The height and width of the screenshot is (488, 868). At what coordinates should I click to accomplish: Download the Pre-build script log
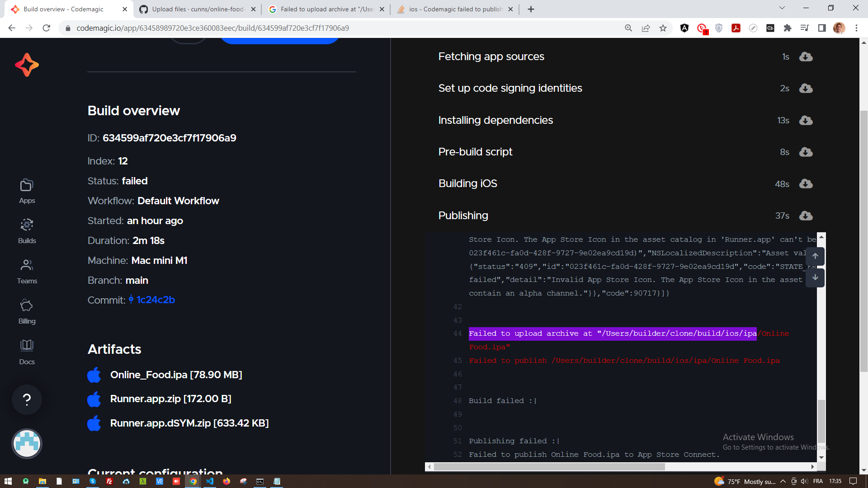click(x=806, y=152)
